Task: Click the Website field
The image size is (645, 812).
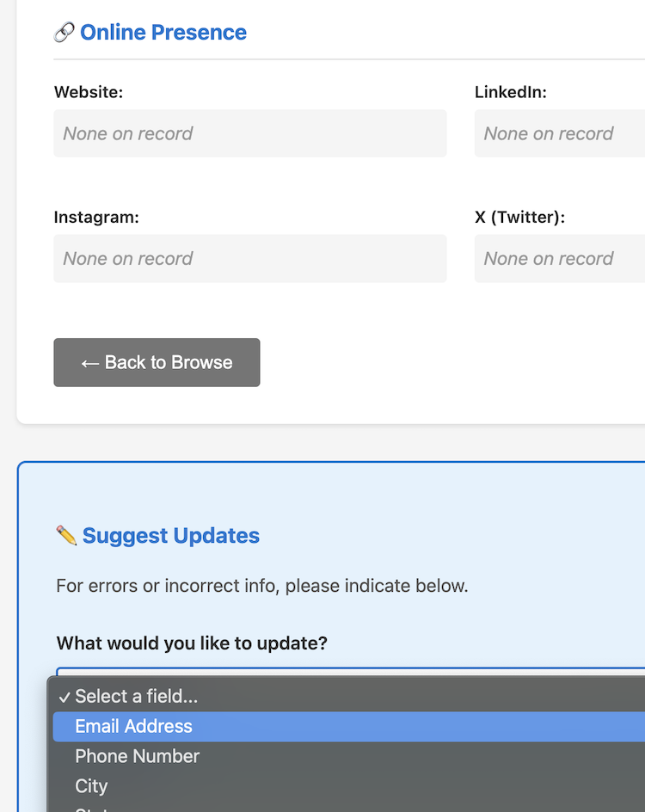Action: [249, 133]
